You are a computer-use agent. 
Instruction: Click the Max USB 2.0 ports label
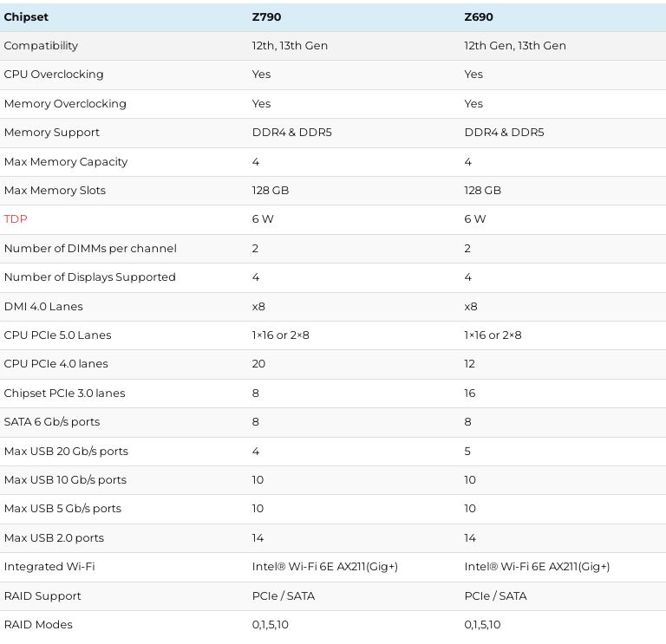click(54, 537)
